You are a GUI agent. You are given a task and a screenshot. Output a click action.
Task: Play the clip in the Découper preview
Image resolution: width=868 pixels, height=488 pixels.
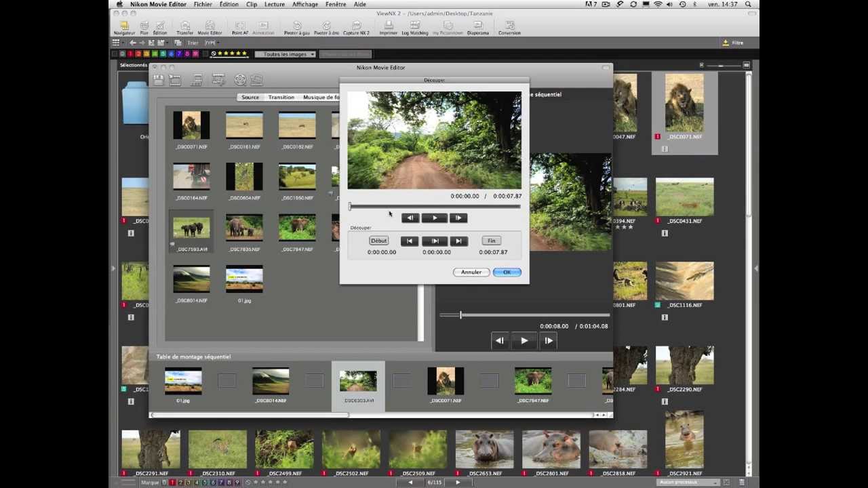(435, 218)
